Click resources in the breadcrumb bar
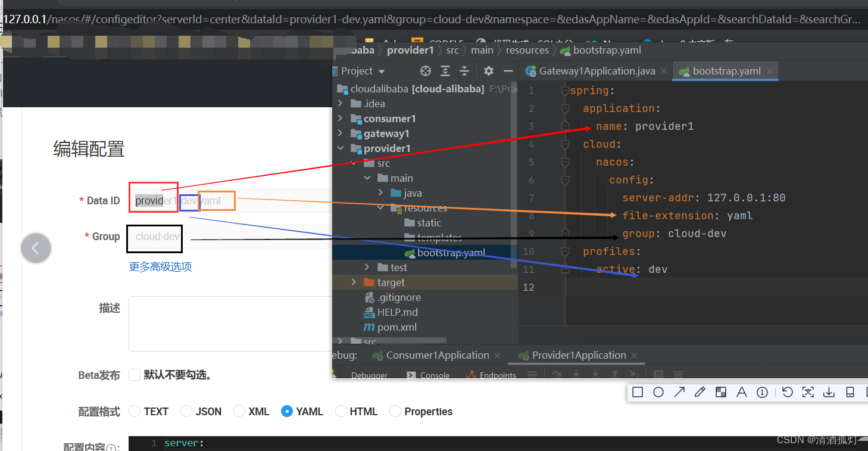 [527, 50]
